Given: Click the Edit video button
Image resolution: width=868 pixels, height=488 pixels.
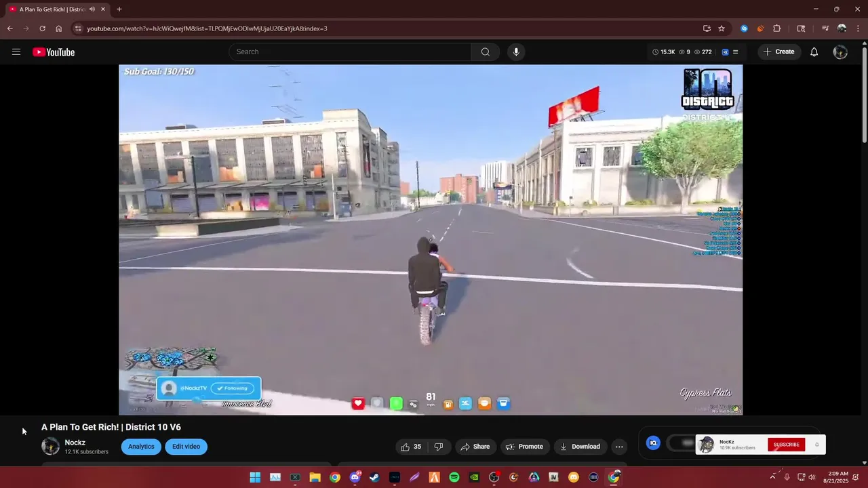Looking at the screenshot, I should click(x=186, y=447).
